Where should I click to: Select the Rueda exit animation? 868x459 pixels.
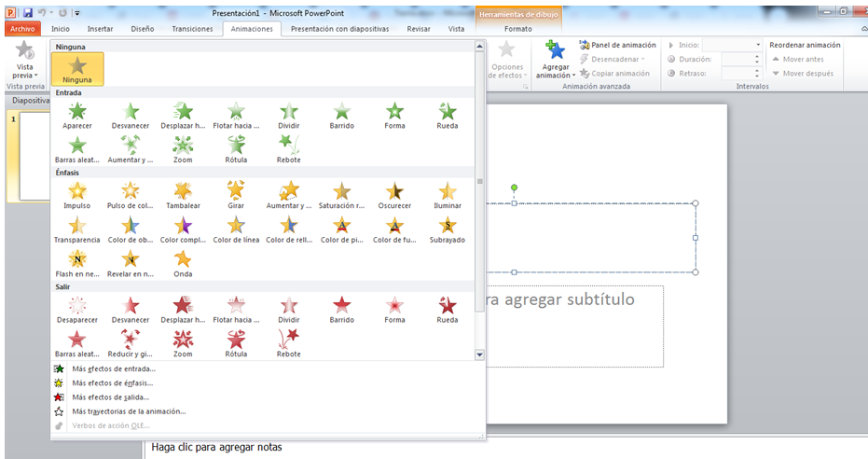[448, 310]
